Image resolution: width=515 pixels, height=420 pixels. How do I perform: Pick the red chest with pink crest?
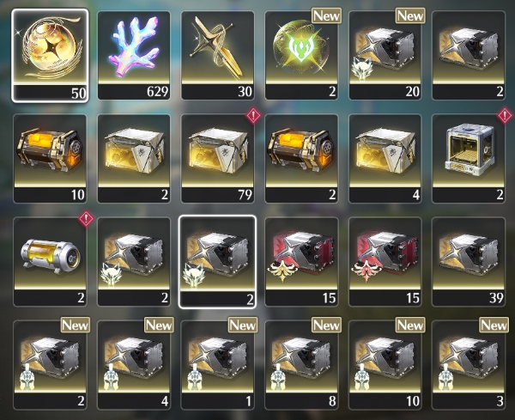(385, 262)
